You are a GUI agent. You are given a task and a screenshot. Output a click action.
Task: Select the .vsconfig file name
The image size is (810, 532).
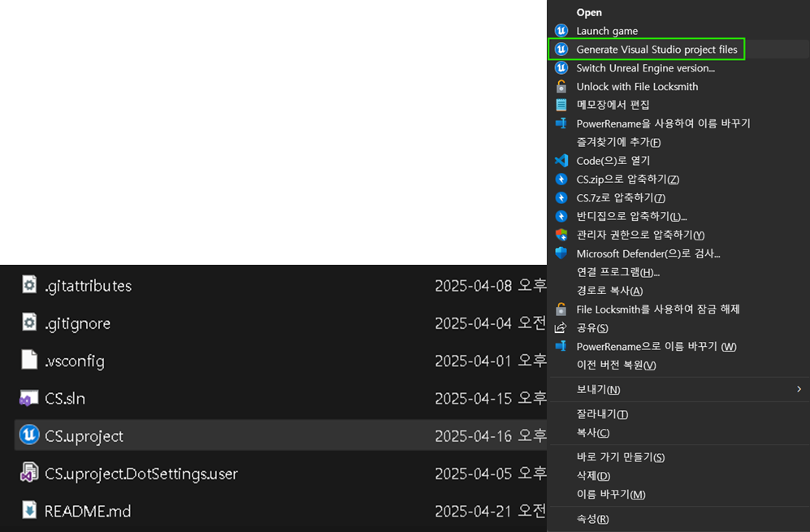tap(75, 361)
